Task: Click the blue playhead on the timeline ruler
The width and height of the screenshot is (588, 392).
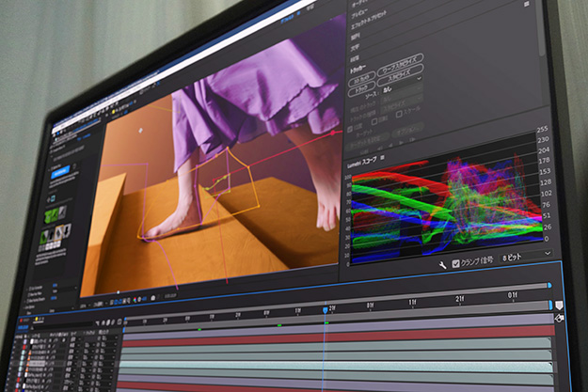Action: tap(326, 308)
